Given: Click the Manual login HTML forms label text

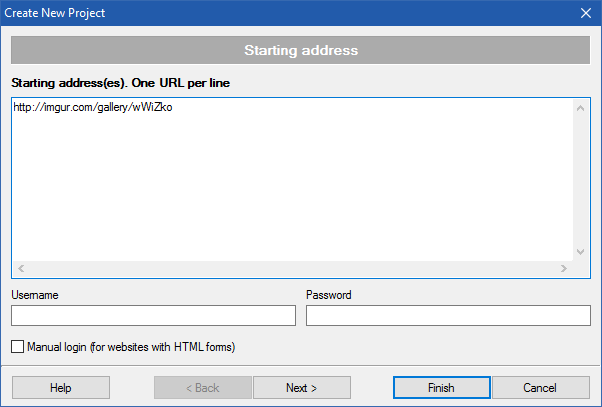Looking at the screenshot, I should tap(131, 347).
